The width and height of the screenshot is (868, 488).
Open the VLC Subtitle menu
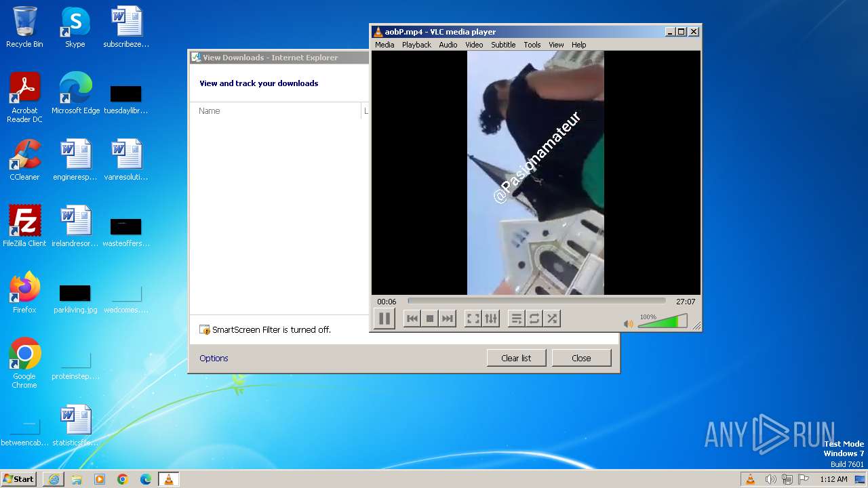pyautogui.click(x=503, y=45)
